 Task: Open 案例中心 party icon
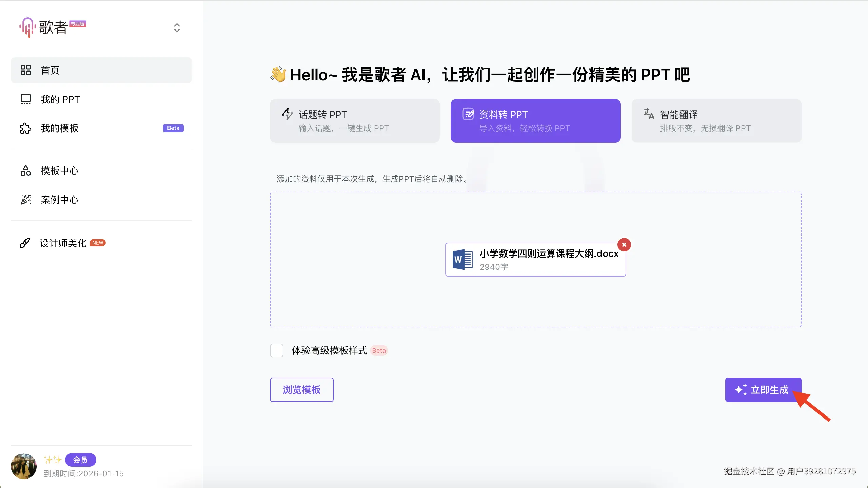pyautogui.click(x=26, y=200)
